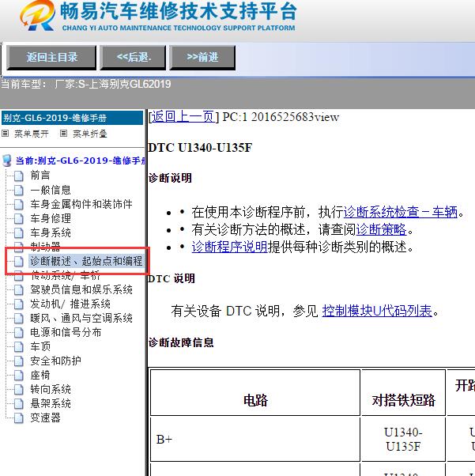
Task: Open 驾驶员信息和娱乐系统 section
Action: pos(81,290)
